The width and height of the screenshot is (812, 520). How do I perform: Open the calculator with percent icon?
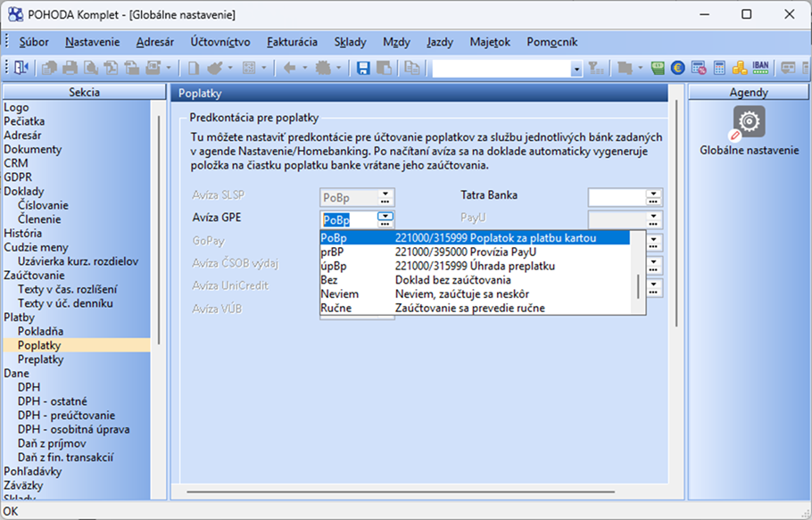[699, 68]
